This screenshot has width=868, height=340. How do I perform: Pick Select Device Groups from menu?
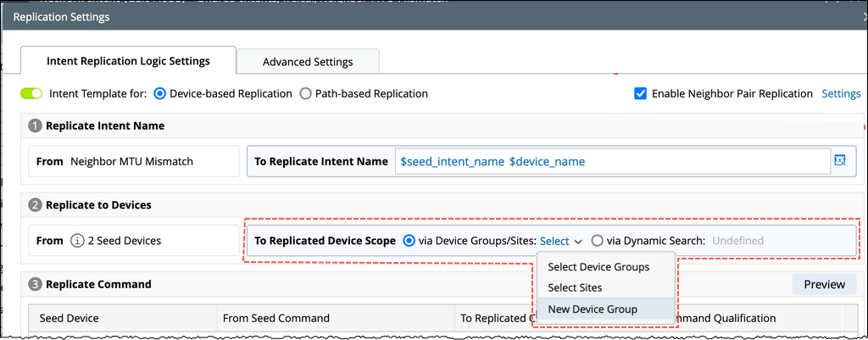click(x=598, y=266)
